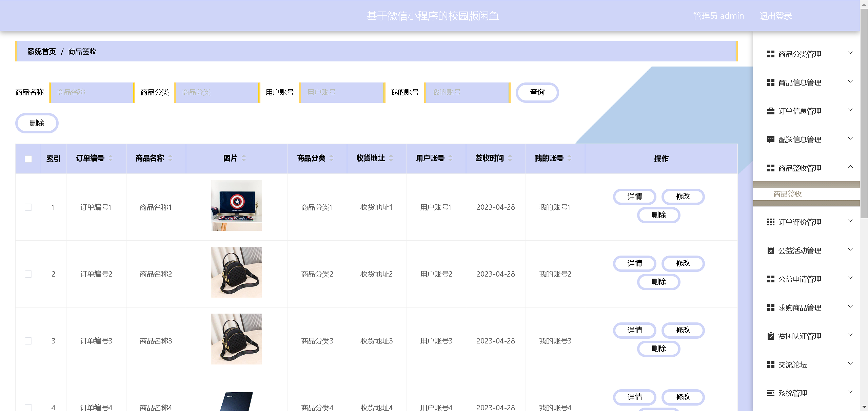Open the 求购商品管理 sidebar menu
Screen dimensions: 868x411
[800, 307]
